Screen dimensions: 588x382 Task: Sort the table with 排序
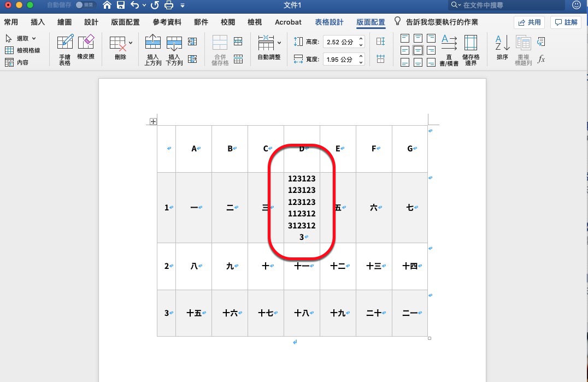[x=502, y=49]
